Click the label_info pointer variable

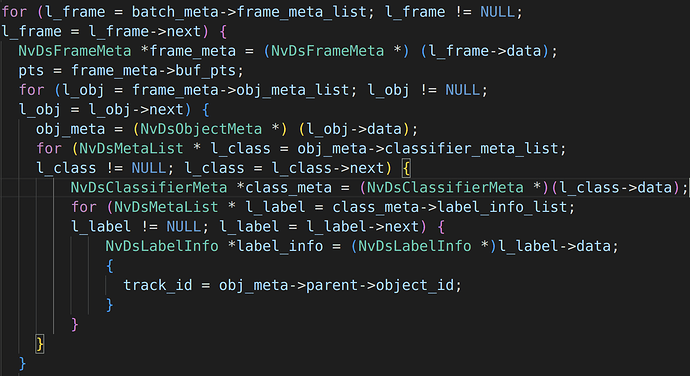pos(280,246)
